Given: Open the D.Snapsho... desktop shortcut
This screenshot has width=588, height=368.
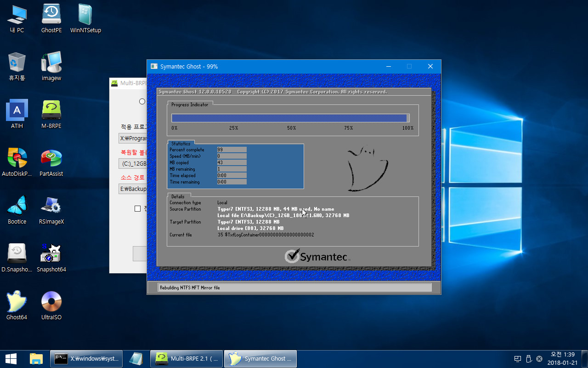Looking at the screenshot, I should [x=17, y=258].
